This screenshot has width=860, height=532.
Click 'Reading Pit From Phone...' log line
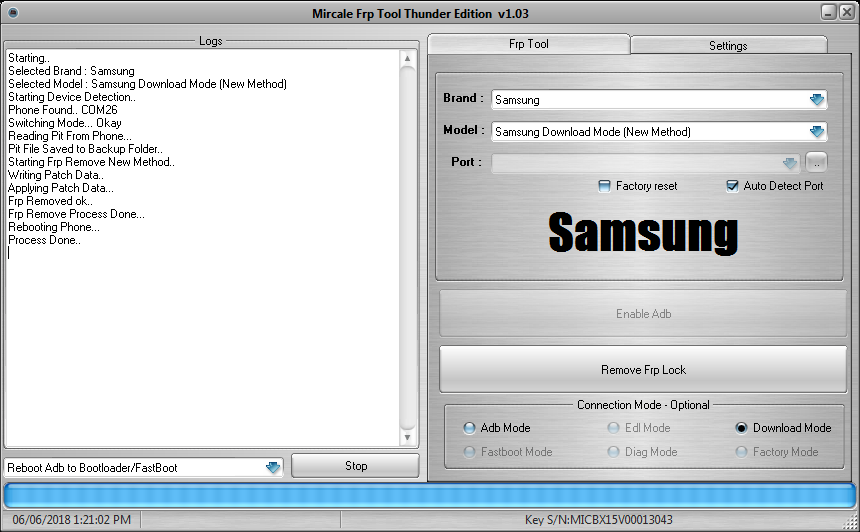[70, 135]
